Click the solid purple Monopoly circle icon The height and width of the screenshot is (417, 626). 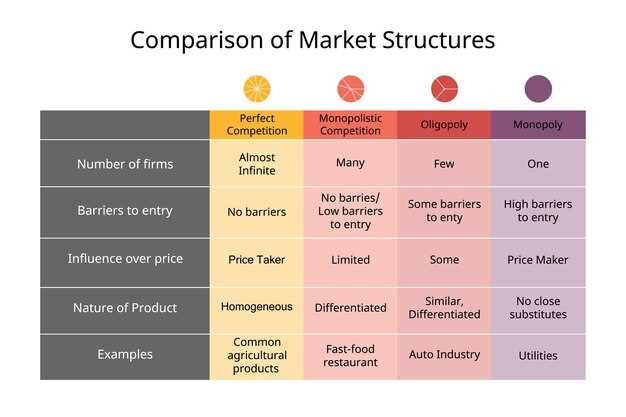538,89
